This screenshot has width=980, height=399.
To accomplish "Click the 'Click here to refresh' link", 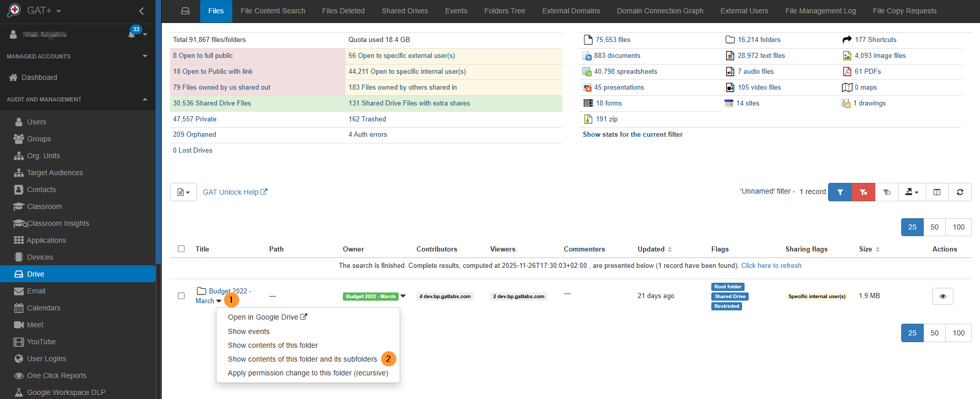I will click(772, 265).
